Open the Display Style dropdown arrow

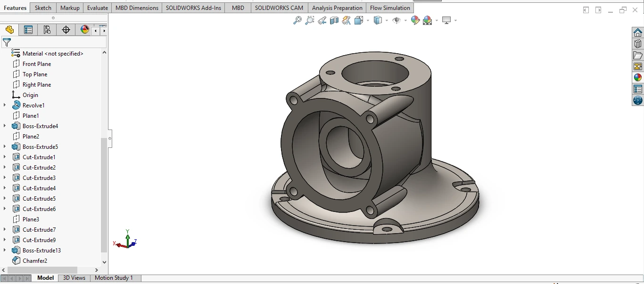coord(387,21)
